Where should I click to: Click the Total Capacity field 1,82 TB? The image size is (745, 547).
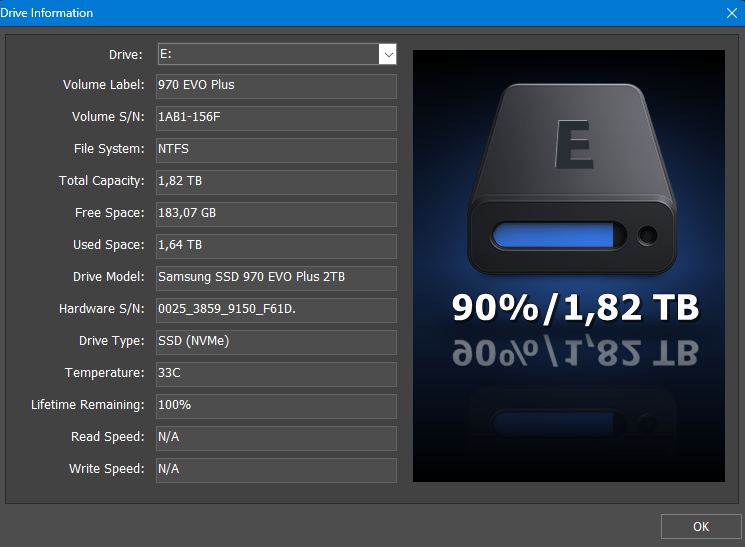click(x=276, y=182)
